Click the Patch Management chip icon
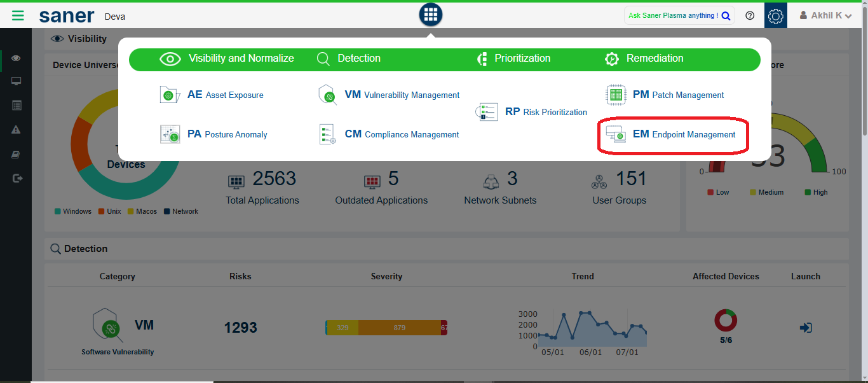 point(616,95)
